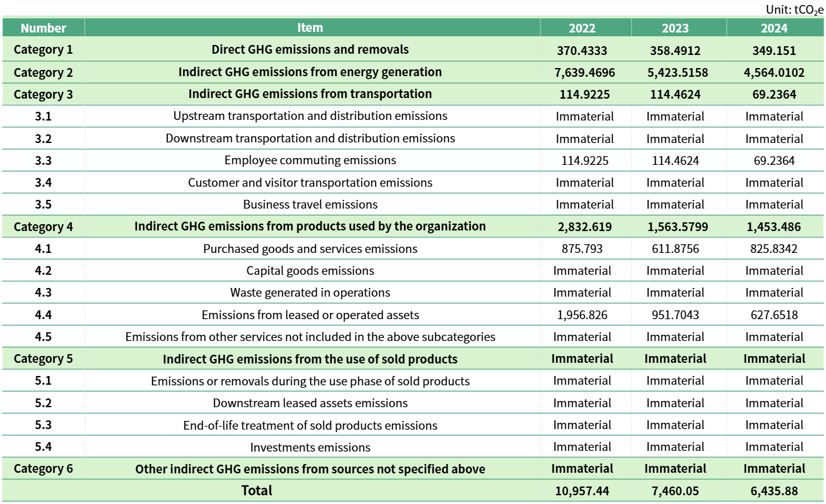Select the Category 4 header row
826x504 pixels.
click(311, 227)
